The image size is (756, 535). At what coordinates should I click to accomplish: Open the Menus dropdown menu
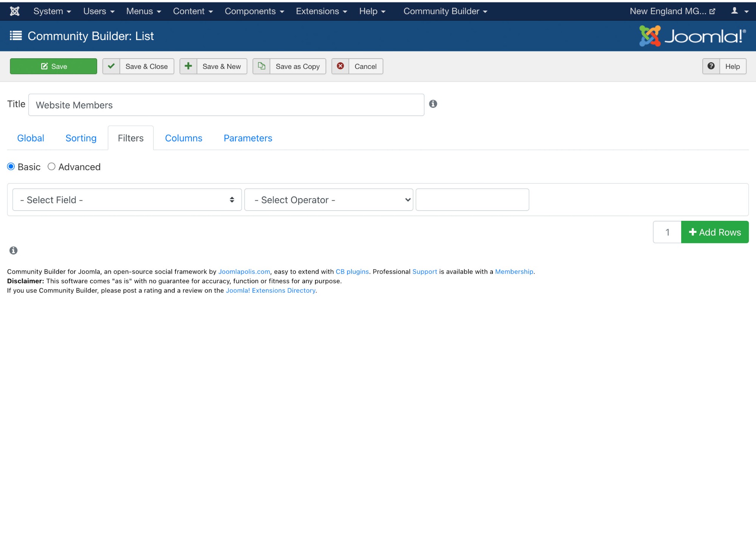coord(144,11)
